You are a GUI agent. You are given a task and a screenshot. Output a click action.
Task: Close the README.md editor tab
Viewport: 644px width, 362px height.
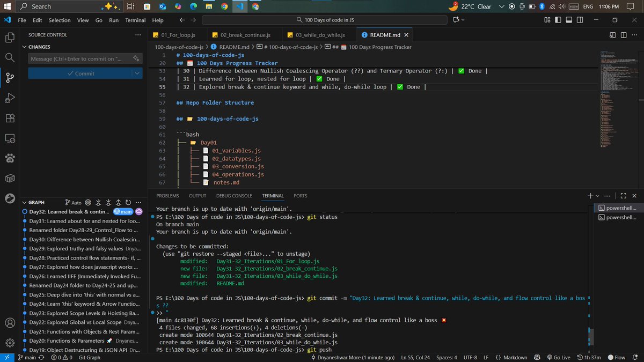click(406, 35)
